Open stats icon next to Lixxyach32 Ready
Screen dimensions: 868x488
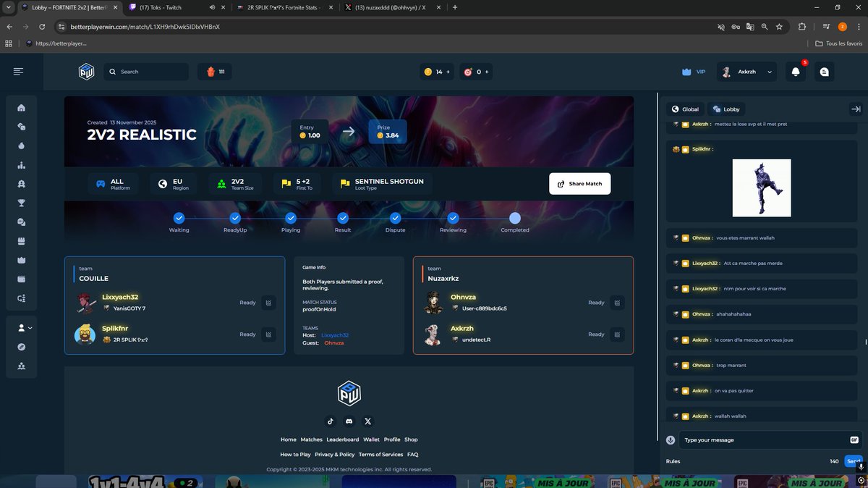click(x=268, y=303)
